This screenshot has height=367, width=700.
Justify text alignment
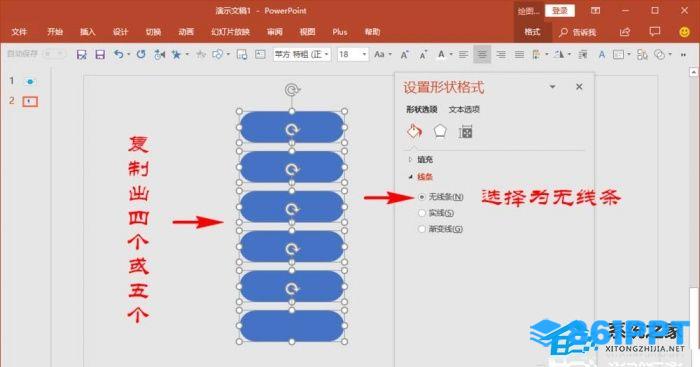519,54
